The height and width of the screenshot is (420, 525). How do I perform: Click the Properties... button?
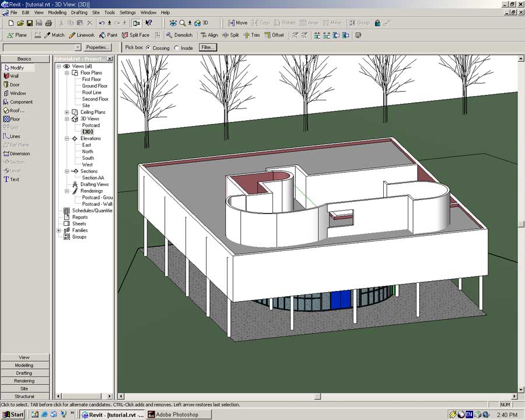click(x=96, y=48)
